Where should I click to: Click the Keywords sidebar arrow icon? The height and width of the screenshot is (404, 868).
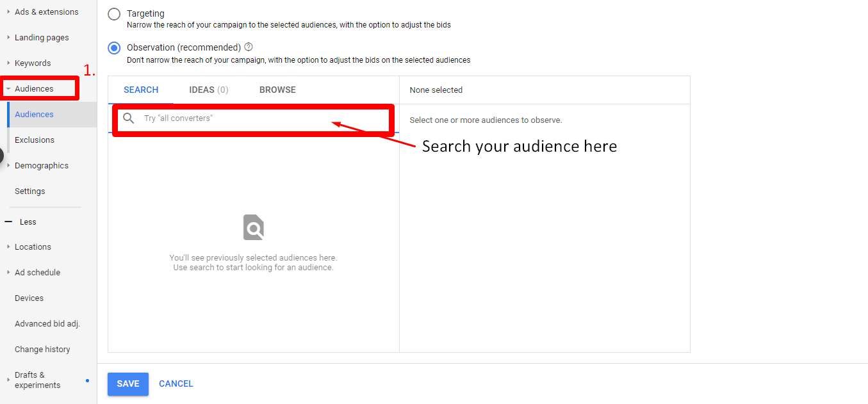[8, 63]
